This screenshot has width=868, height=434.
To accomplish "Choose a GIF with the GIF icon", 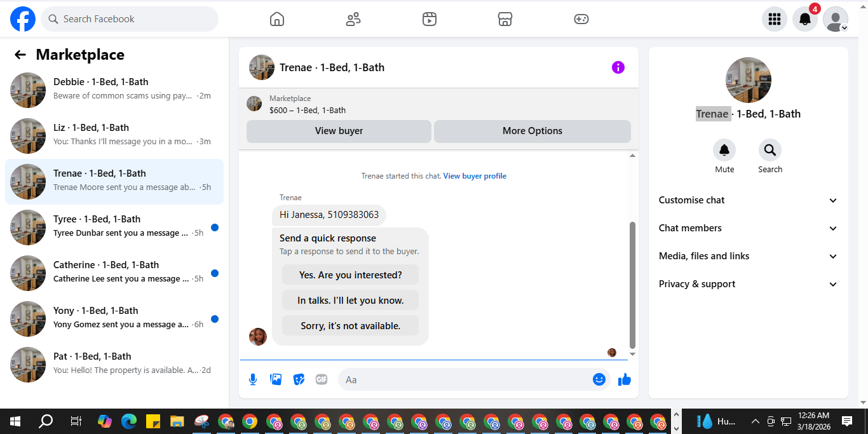I will (x=322, y=379).
